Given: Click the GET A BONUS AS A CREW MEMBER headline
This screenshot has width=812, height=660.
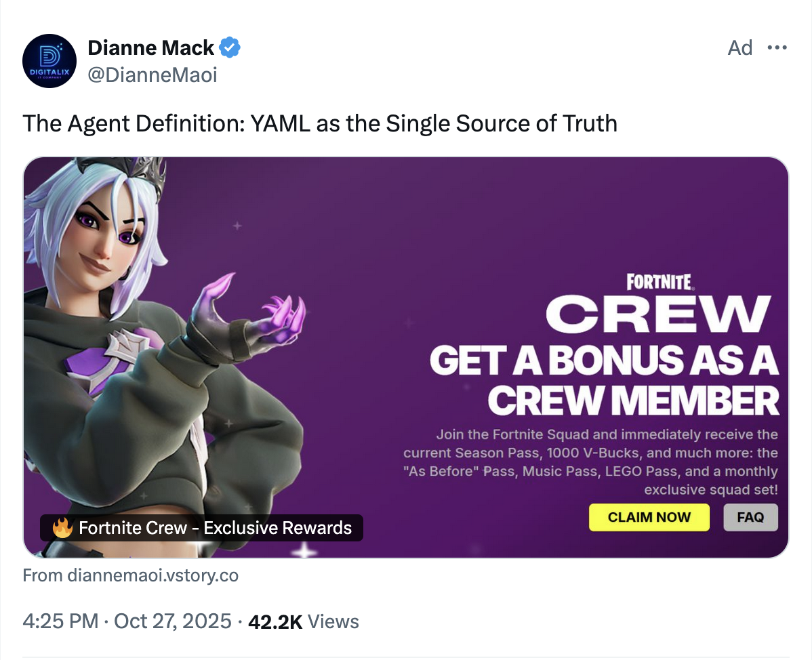Looking at the screenshot, I should click(605, 379).
